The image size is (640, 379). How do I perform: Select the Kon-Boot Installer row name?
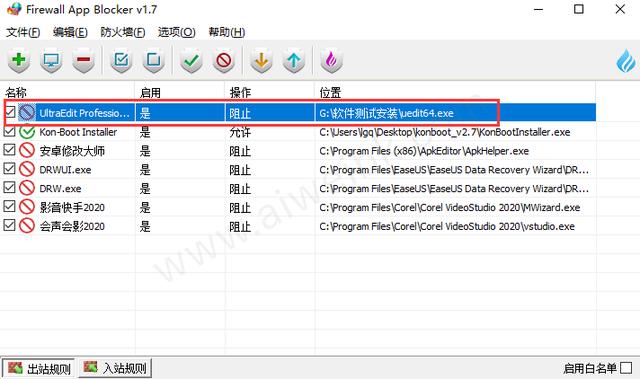78,132
